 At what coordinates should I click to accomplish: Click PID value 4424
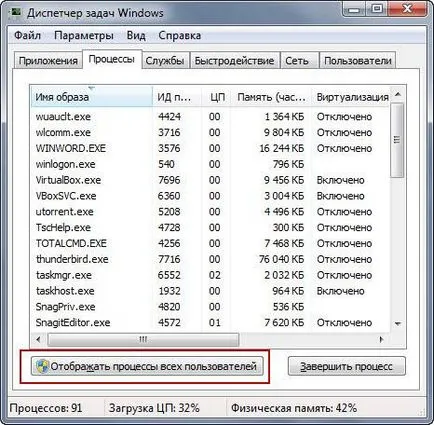click(169, 117)
